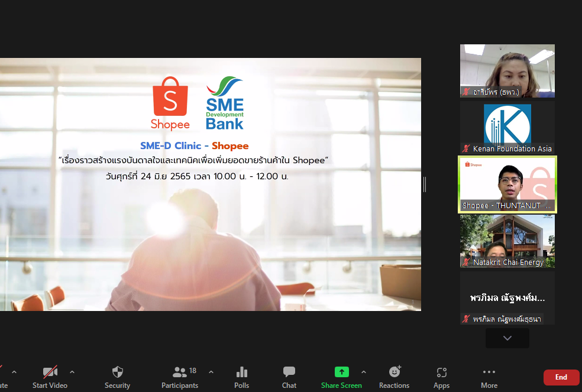The image size is (582, 392).
Task: Click the Start Video camera icon
Action: (x=50, y=372)
